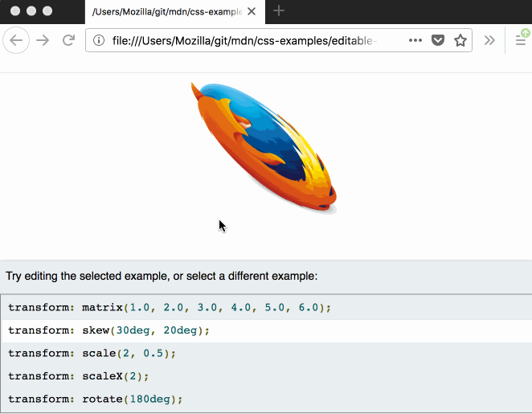The width and height of the screenshot is (532, 414).
Task: Click the forward navigation arrow
Action: (x=43, y=40)
